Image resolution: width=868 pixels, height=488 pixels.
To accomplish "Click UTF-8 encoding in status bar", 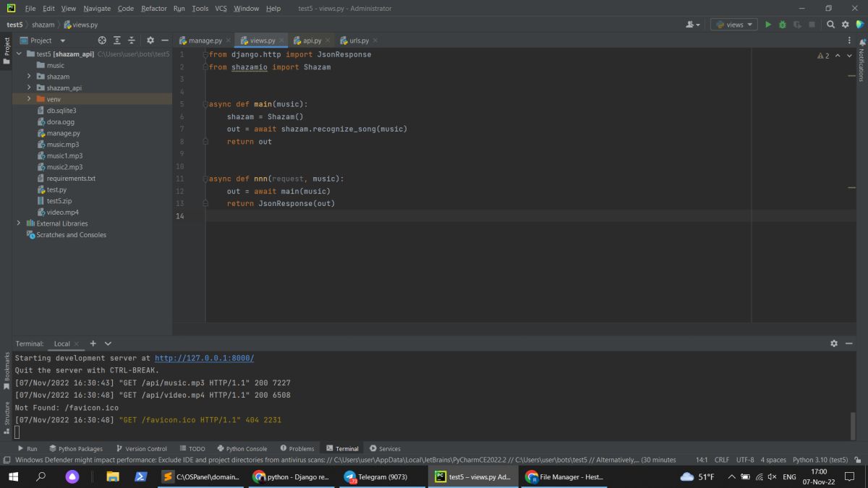I will (745, 459).
